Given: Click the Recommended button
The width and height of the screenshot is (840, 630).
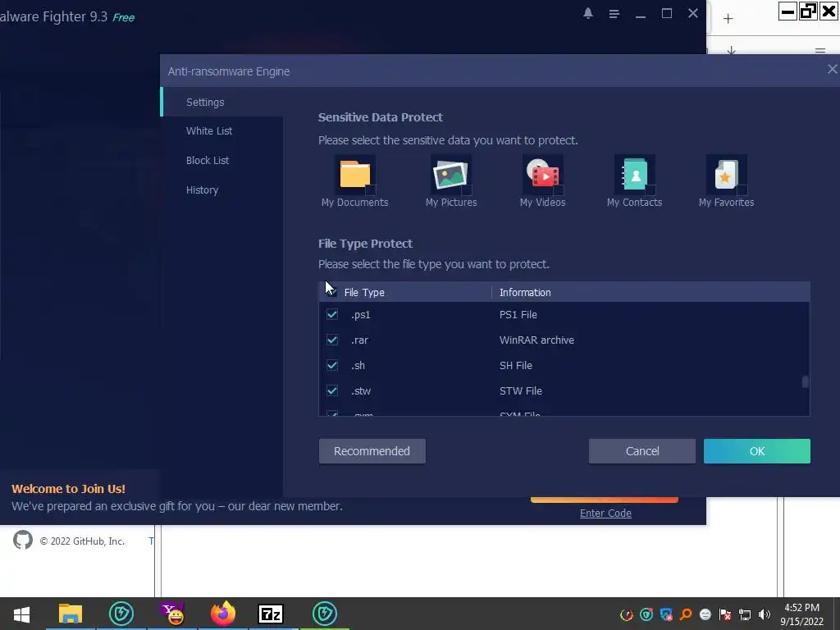Looking at the screenshot, I should (372, 451).
